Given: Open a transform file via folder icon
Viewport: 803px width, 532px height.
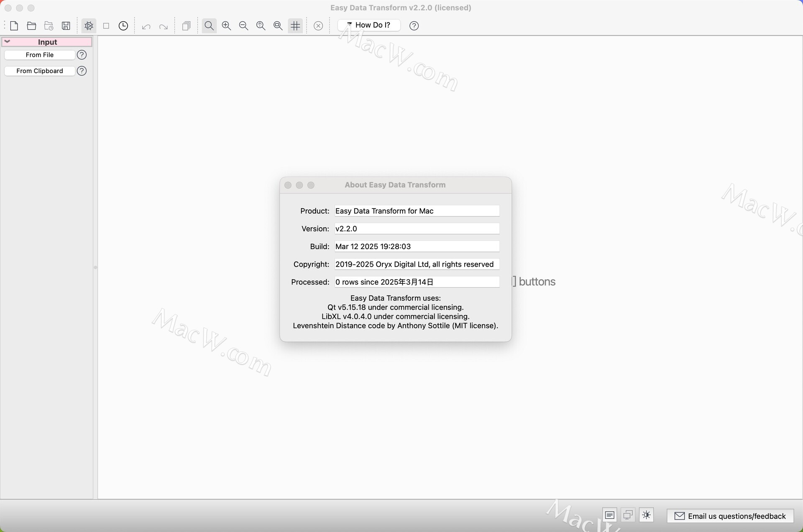Looking at the screenshot, I should click(31, 26).
